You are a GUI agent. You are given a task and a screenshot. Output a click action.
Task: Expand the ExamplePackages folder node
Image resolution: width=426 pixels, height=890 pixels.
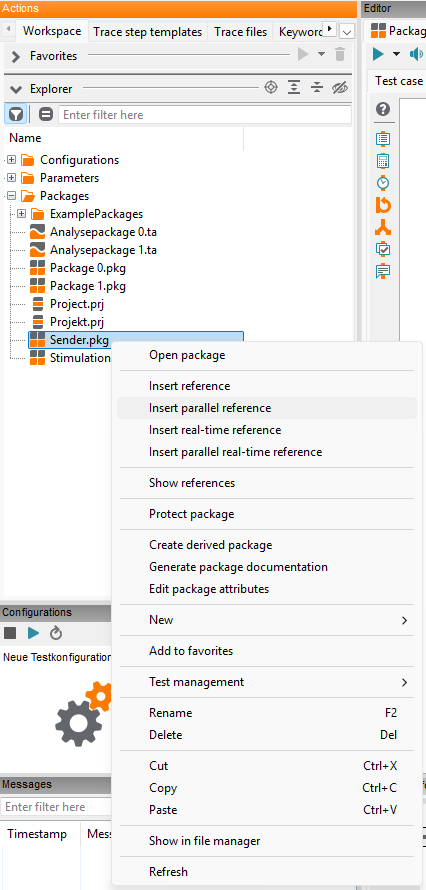tap(22, 214)
